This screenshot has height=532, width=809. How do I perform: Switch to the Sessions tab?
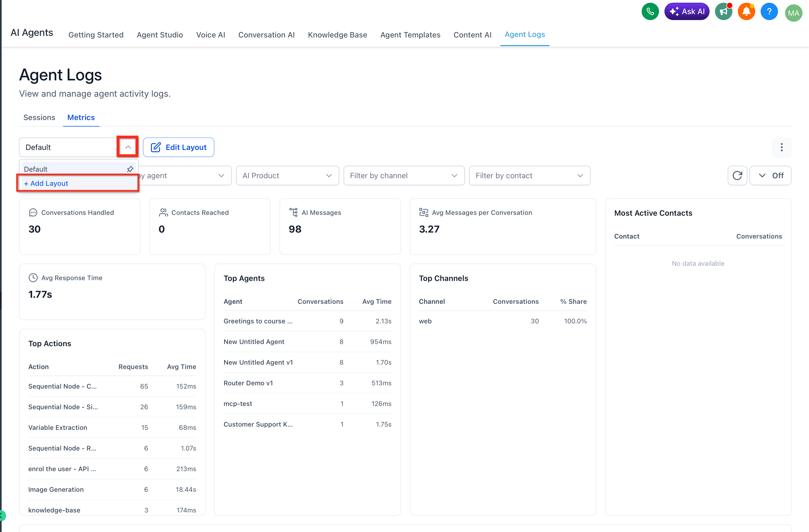click(x=39, y=118)
